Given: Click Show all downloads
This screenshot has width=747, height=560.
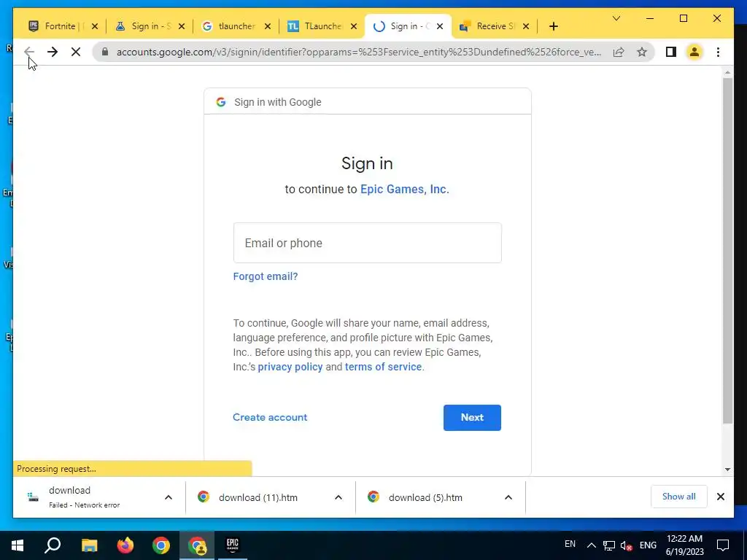Looking at the screenshot, I should pyautogui.click(x=679, y=497).
